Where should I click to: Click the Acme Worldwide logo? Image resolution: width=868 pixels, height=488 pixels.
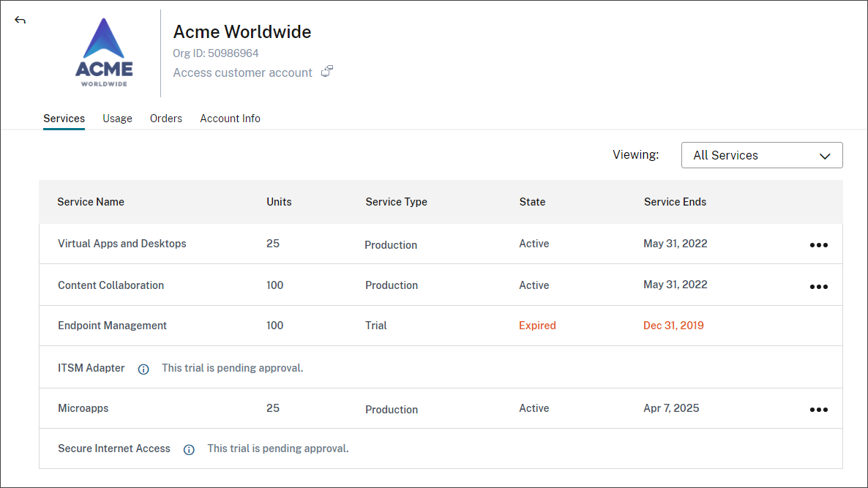click(x=104, y=53)
